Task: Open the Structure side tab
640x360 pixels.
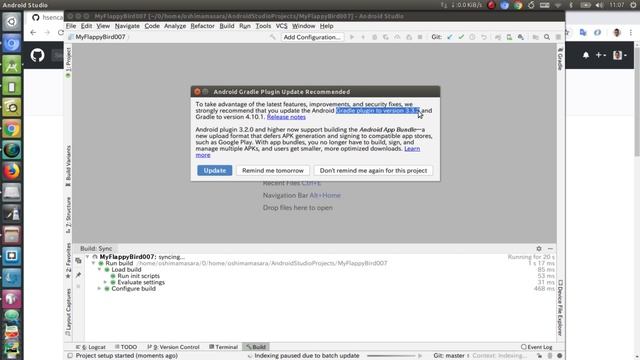Action: pos(68,215)
